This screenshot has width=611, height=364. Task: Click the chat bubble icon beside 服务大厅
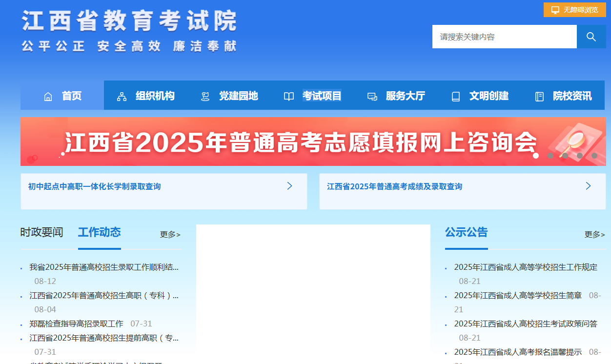click(372, 96)
